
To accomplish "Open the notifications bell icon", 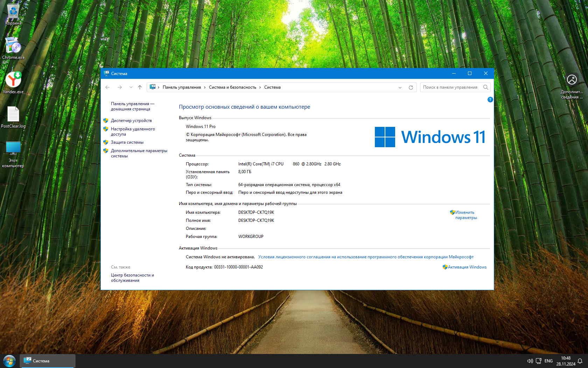I will point(580,361).
